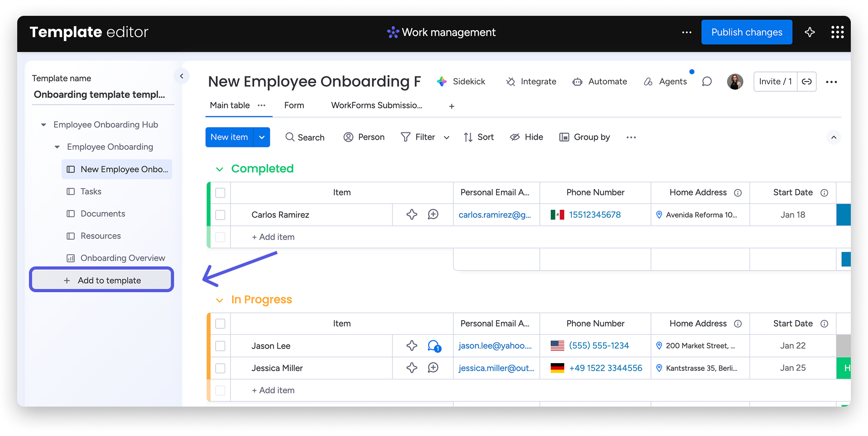Click the AI sparkle icon beside Publish changes
Screen dimensions: 868x436
(x=810, y=32)
